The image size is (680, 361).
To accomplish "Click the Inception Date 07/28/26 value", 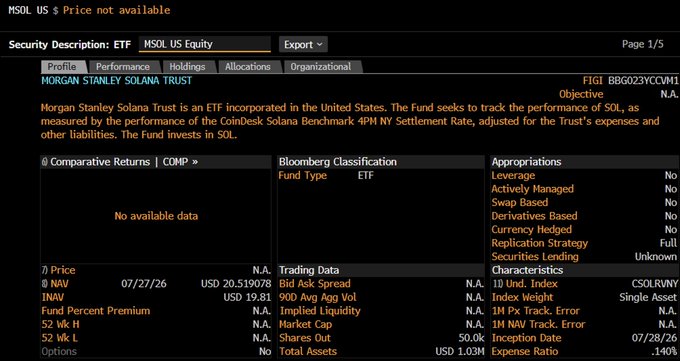I will click(x=655, y=338).
